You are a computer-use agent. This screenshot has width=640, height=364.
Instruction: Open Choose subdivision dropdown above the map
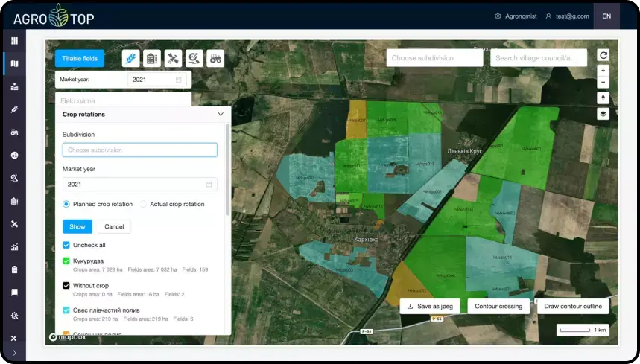pyautogui.click(x=434, y=58)
